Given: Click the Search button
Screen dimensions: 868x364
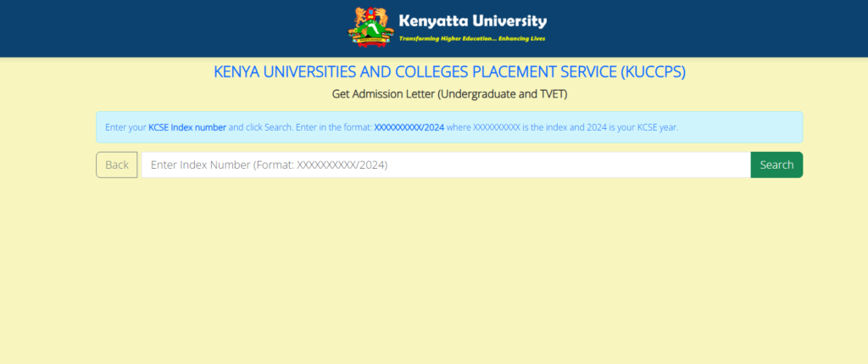Looking at the screenshot, I should [776, 165].
